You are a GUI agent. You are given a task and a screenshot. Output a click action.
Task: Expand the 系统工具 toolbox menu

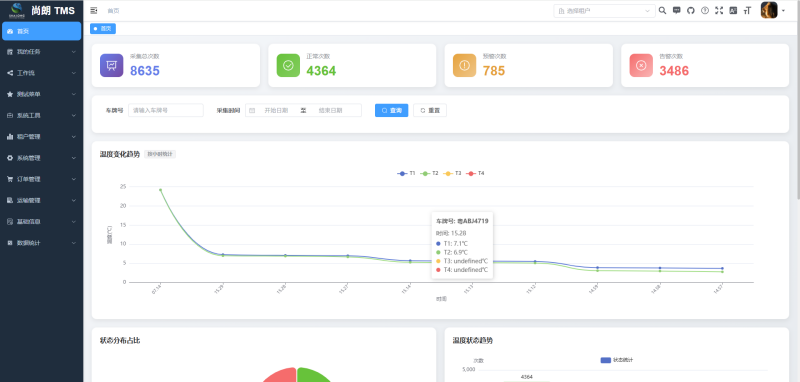pos(41,115)
